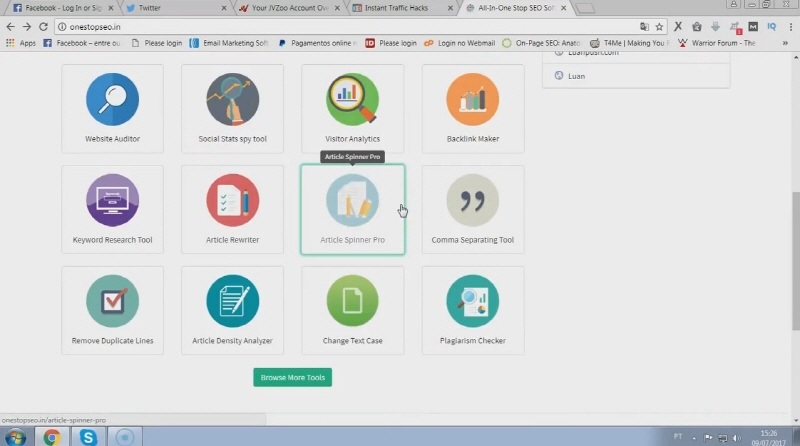
Task: Open the On-Page SEO bookmark
Action: (541, 43)
